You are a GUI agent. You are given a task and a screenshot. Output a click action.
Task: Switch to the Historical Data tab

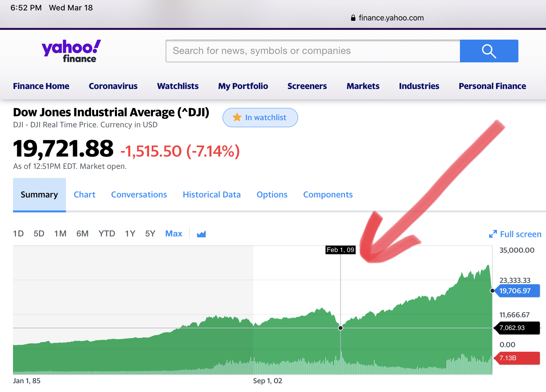pyautogui.click(x=211, y=195)
